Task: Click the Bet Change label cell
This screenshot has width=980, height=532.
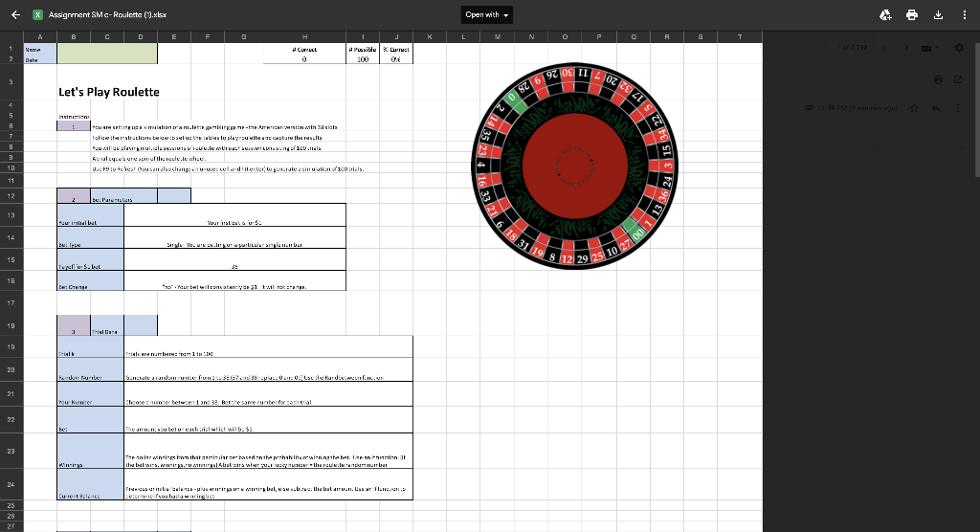Action: tap(90, 280)
